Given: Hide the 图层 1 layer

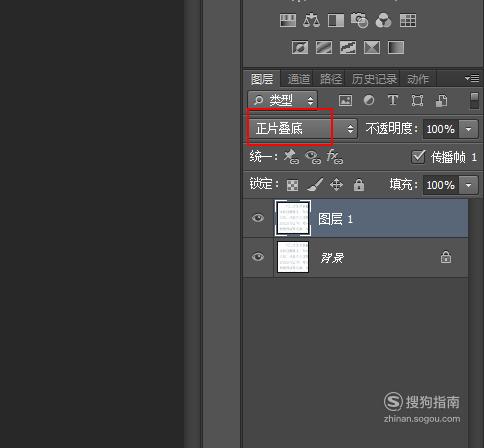Looking at the screenshot, I should click(x=258, y=218).
